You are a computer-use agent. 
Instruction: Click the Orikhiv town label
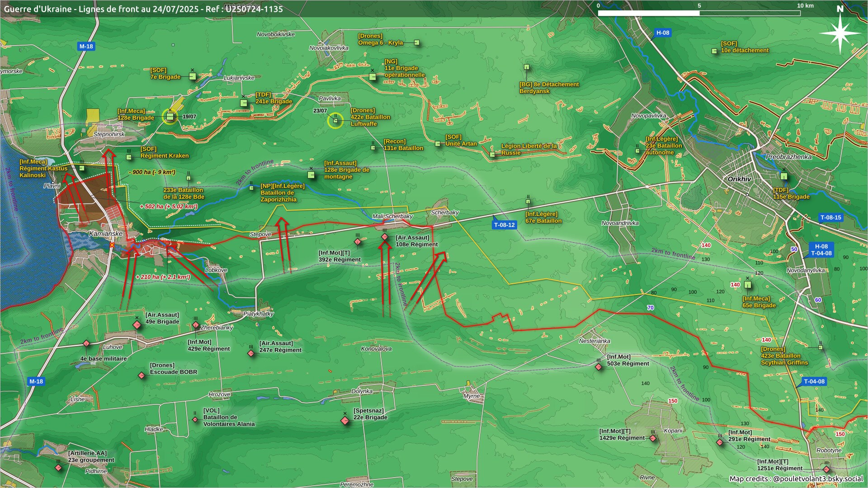pyautogui.click(x=739, y=179)
